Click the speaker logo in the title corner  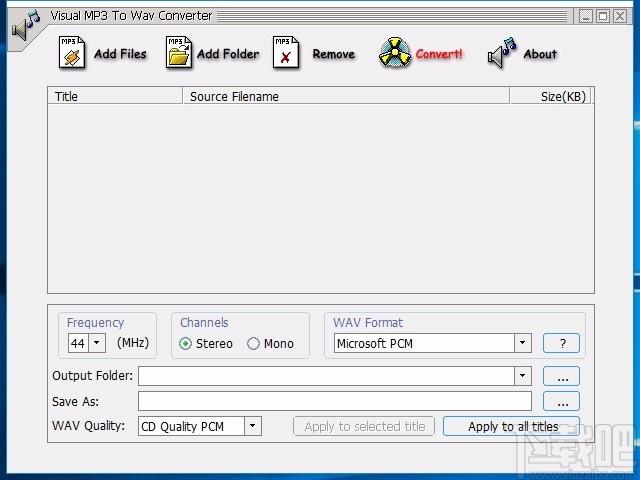click(25, 25)
